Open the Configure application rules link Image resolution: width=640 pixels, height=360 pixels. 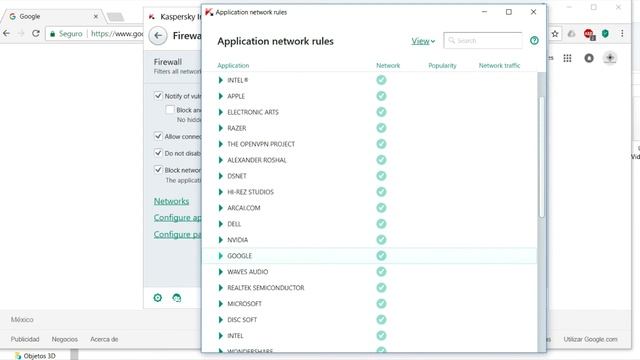178,218
